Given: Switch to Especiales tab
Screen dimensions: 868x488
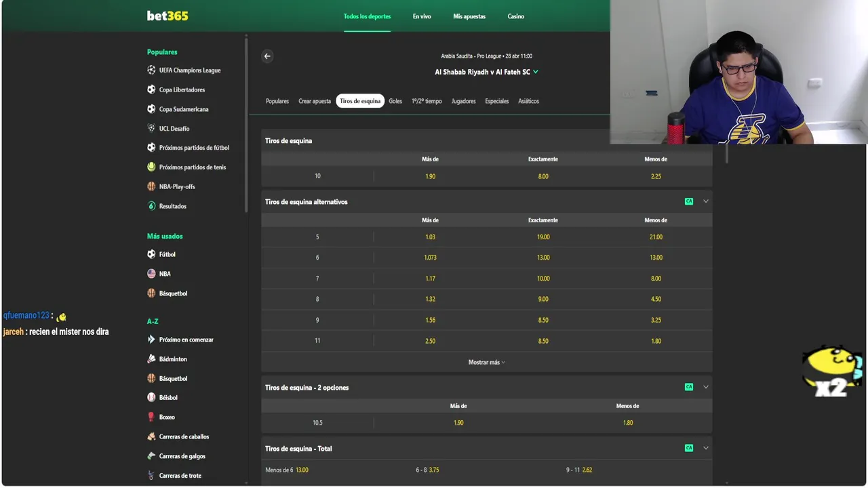Looking at the screenshot, I should tap(497, 101).
